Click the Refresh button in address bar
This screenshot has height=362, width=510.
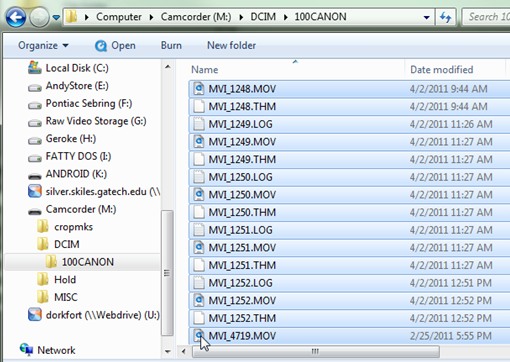click(x=445, y=17)
